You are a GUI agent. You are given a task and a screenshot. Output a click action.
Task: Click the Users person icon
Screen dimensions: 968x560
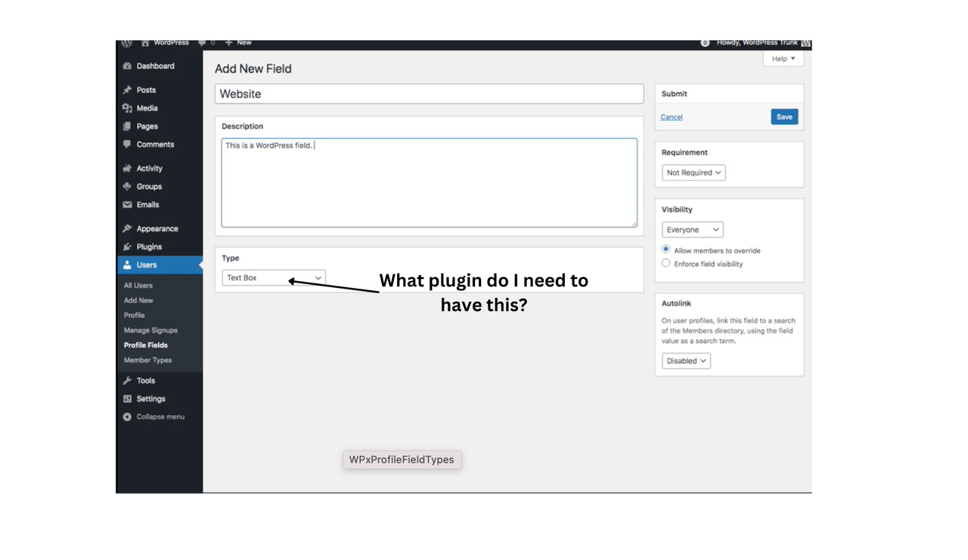[x=127, y=265]
